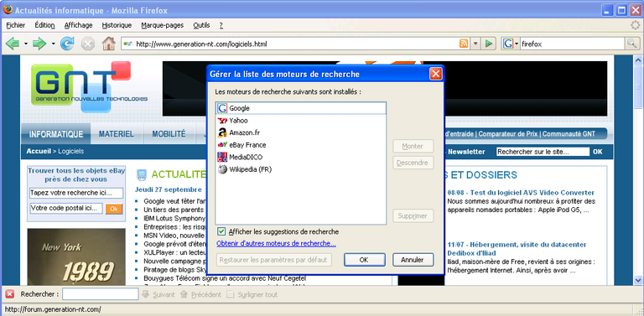Open Test du logiciel AVS Video Converter
The width and height of the screenshot is (644, 316).
(521, 193)
